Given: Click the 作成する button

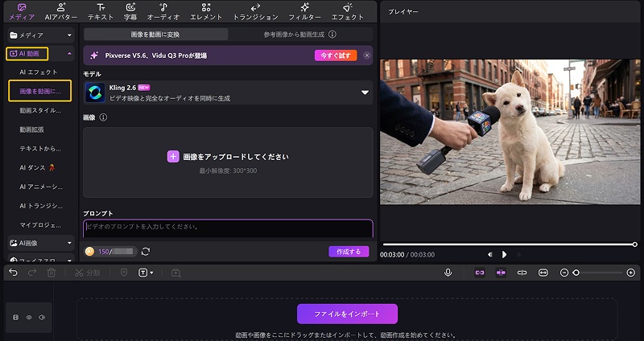Looking at the screenshot, I should (349, 252).
